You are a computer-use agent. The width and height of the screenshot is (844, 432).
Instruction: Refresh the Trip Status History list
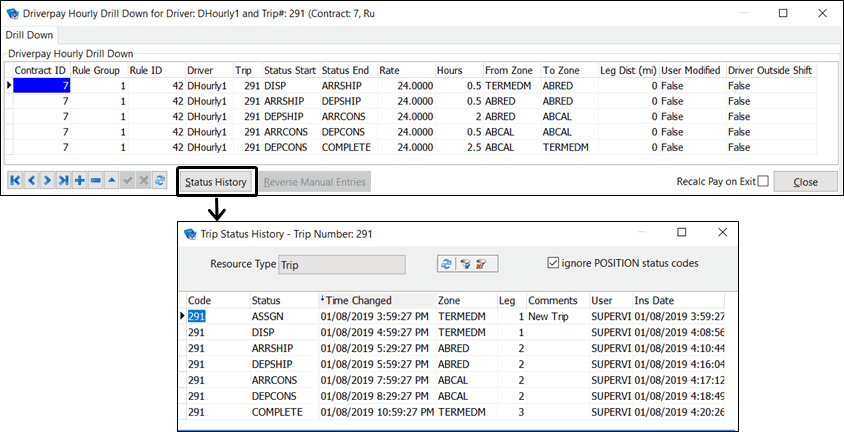click(x=447, y=265)
